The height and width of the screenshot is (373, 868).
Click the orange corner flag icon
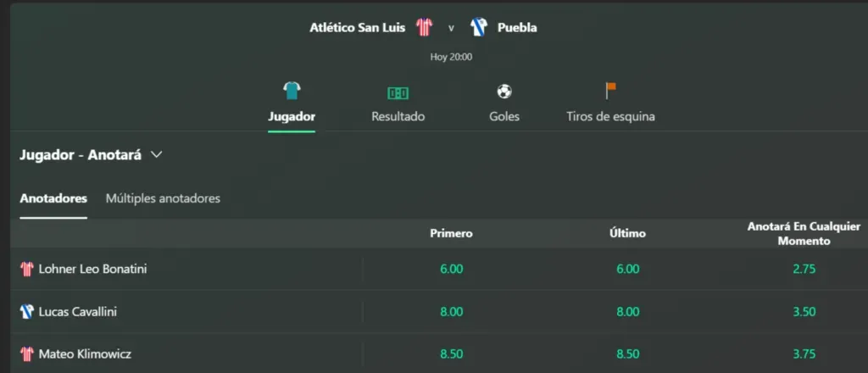[x=610, y=91]
